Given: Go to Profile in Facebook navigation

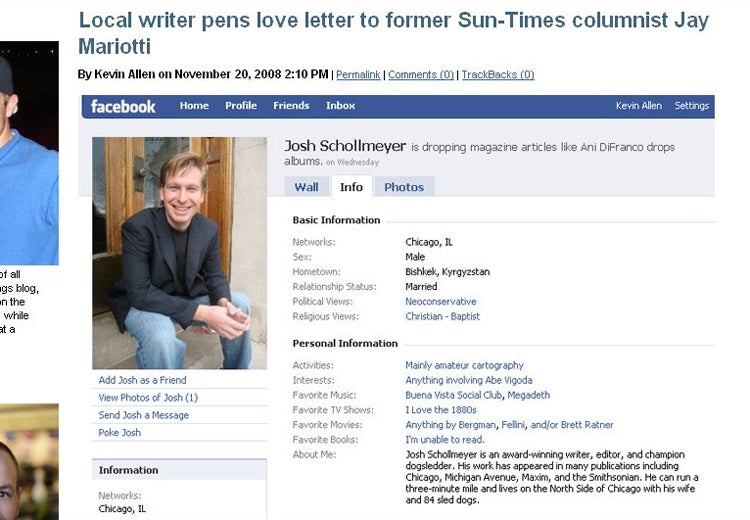Looking at the screenshot, I should [241, 106].
